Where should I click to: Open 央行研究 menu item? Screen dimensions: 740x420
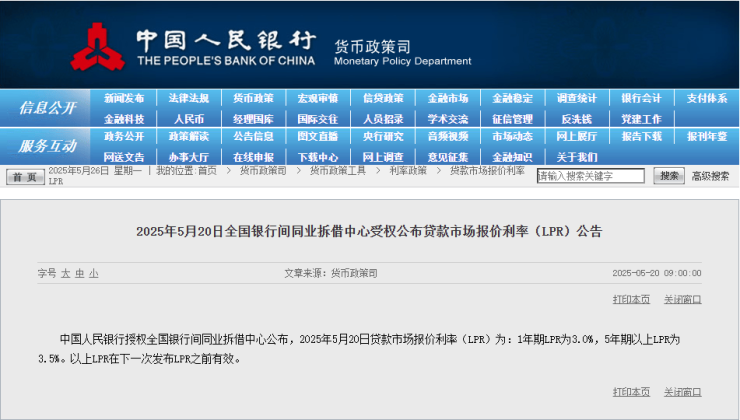point(383,136)
